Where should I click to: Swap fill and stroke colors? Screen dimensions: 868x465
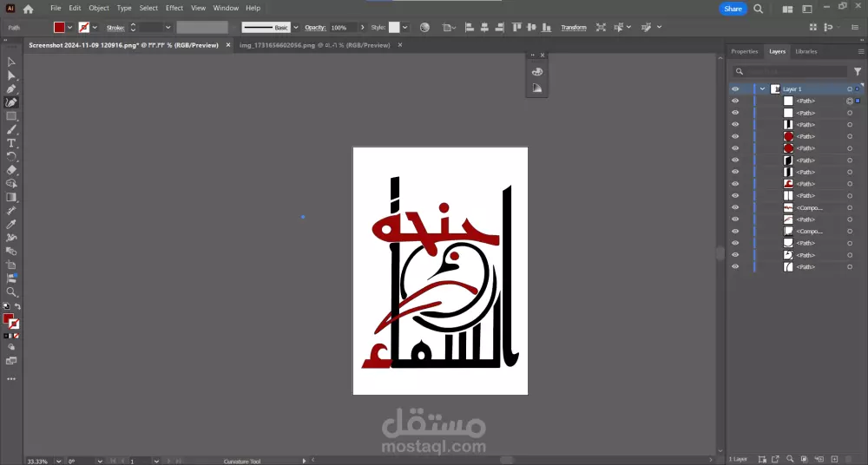(x=17, y=306)
